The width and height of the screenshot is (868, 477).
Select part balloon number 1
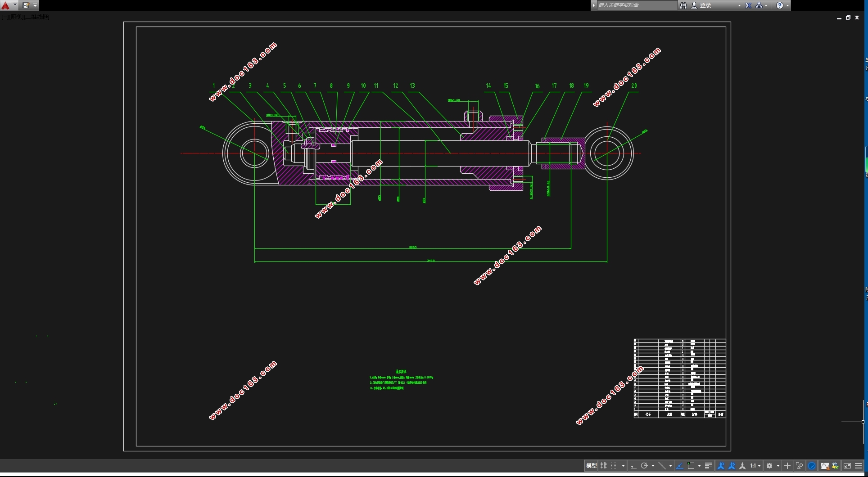pyautogui.click(x=214, y=85)
